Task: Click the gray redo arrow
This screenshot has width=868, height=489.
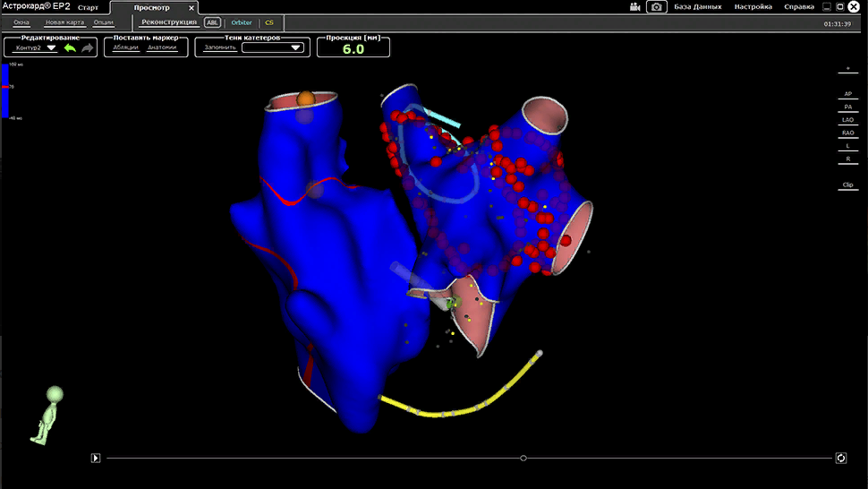Action: [87, 47]
